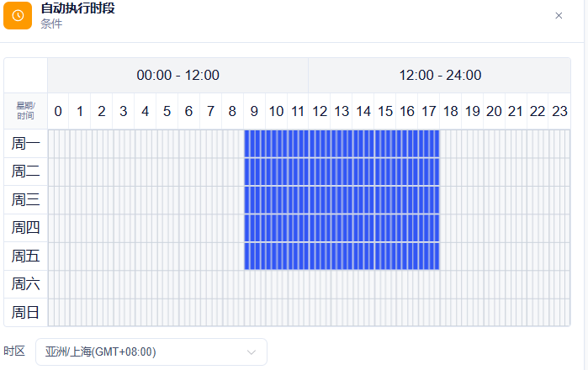The width and height of the screenshot is (588, 370).
Task: Expand the timezone list with the chevron arrow
Action: 252,352
